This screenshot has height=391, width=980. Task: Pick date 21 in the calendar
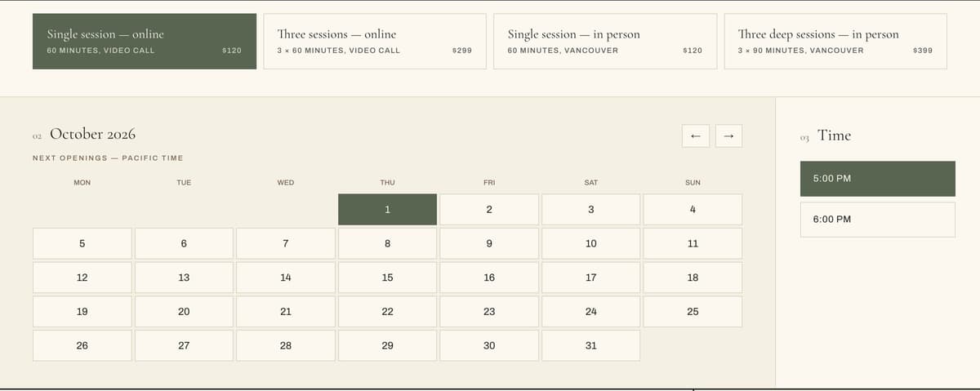coord(286,312)
